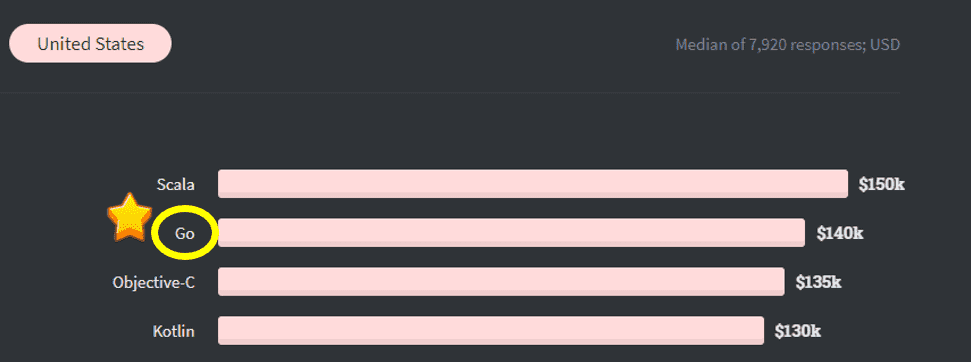Click the orange star icon
Image resolution: width=971 pixels, height=362 pixels.
coord(129,217)
